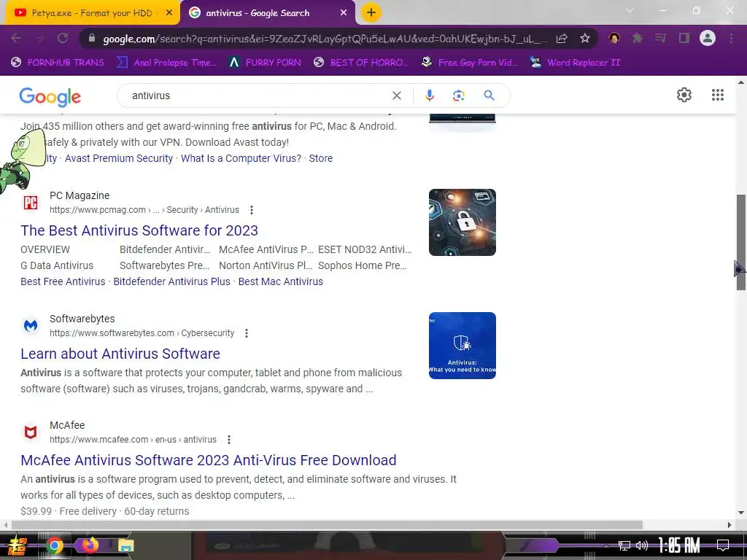Search by image with camera lens icon
The height and width of the screenshot is (560, 747).
coord(458,96)
